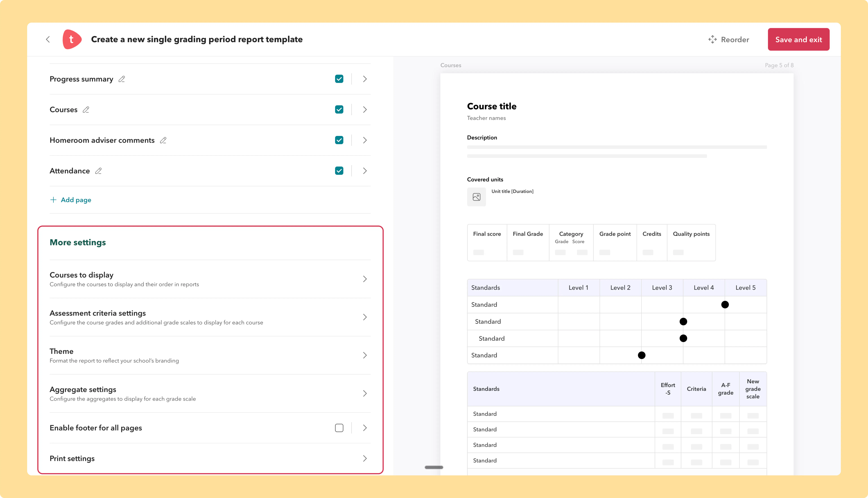Open Courses to display settings
This screenshot has height=498, width=868.
210,279
